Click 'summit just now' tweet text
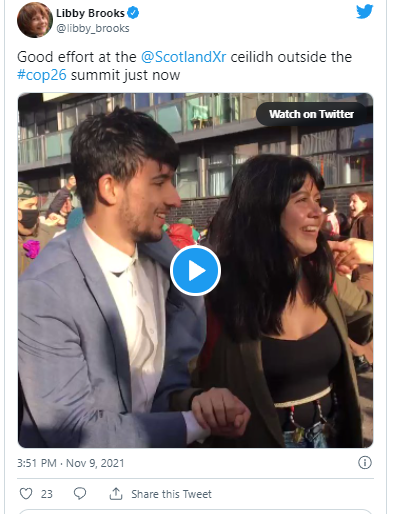This screenshot has height=514, width=394. pyautogui.click(x=125, y=75)
